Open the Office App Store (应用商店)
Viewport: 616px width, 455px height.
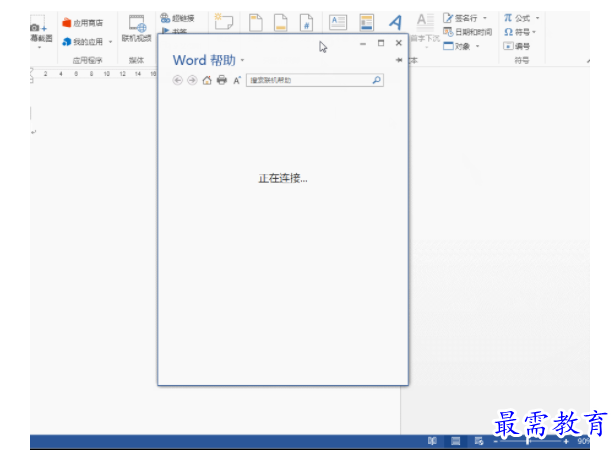pos(82,23)
